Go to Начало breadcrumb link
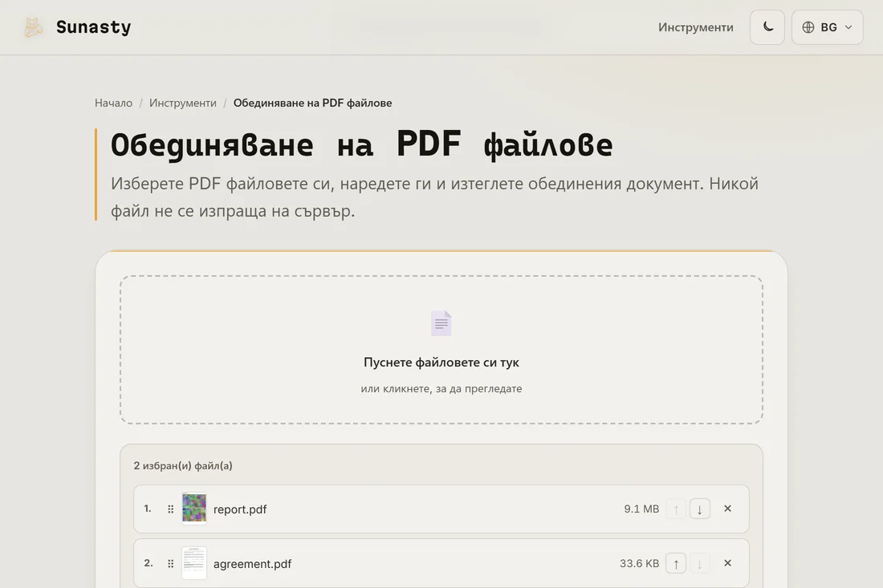The width and height of the screenshot is (883, 588). [x=113, y=103]
